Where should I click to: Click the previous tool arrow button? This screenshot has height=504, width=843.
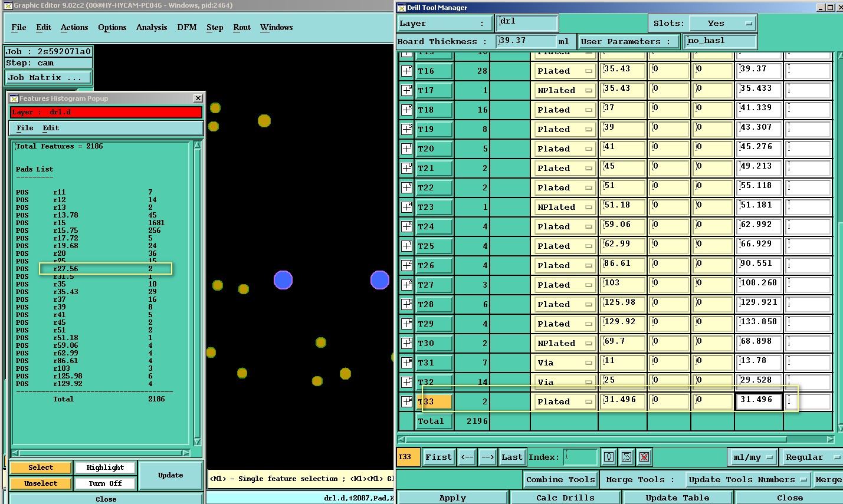[x=467, y=457]
